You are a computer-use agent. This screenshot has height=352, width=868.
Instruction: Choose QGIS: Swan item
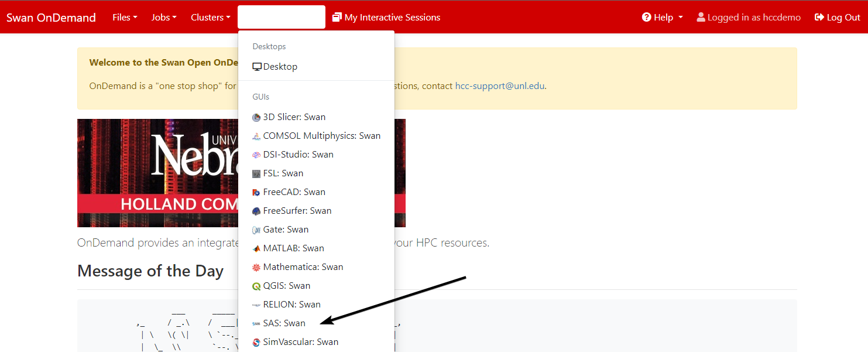coord(316,286)
